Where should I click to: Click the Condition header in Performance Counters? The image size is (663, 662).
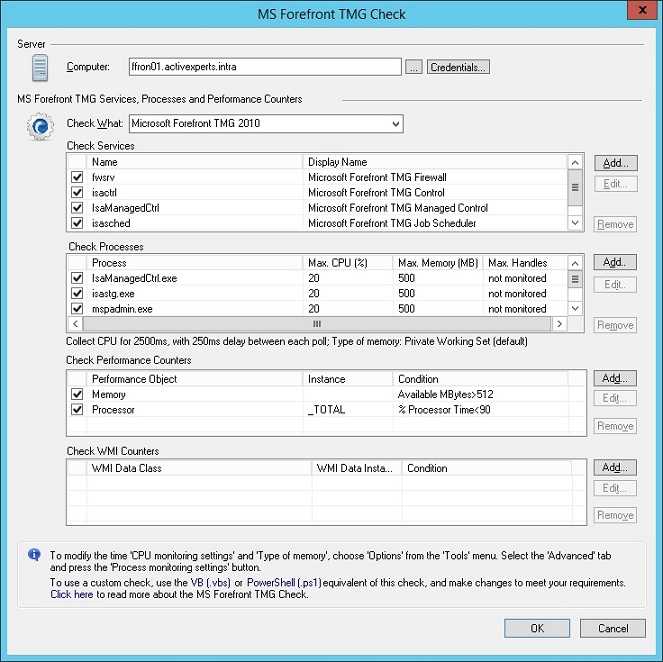(x=480, y=379)
